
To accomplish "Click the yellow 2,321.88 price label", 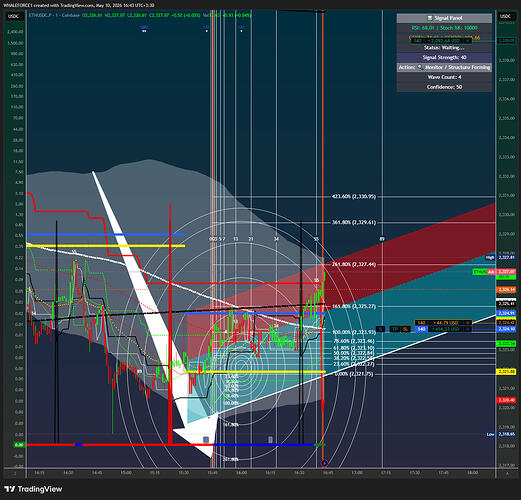I will pyautogui.click(x=506, y=371).
